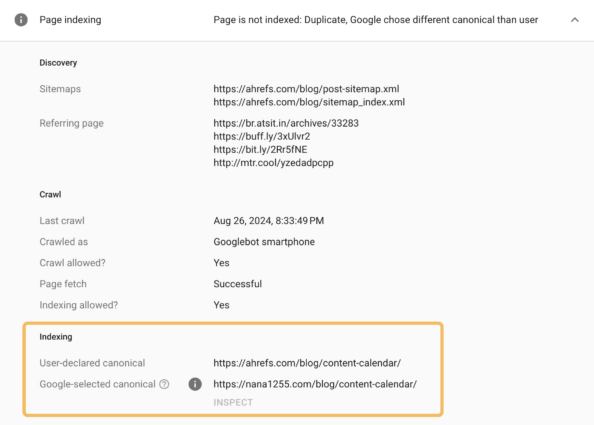Open the sitemap_index.xml sitemap URL
Viewport: 594px width, 425px height.
point(309,102)
